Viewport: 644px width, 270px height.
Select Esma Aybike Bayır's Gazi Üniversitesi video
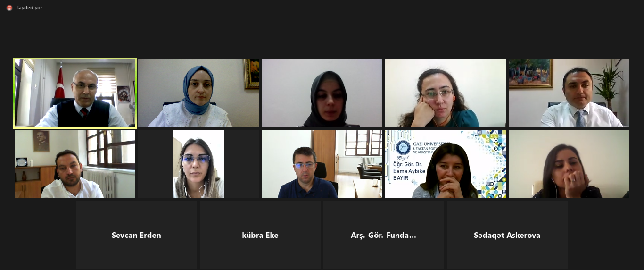tap(446, 164)
